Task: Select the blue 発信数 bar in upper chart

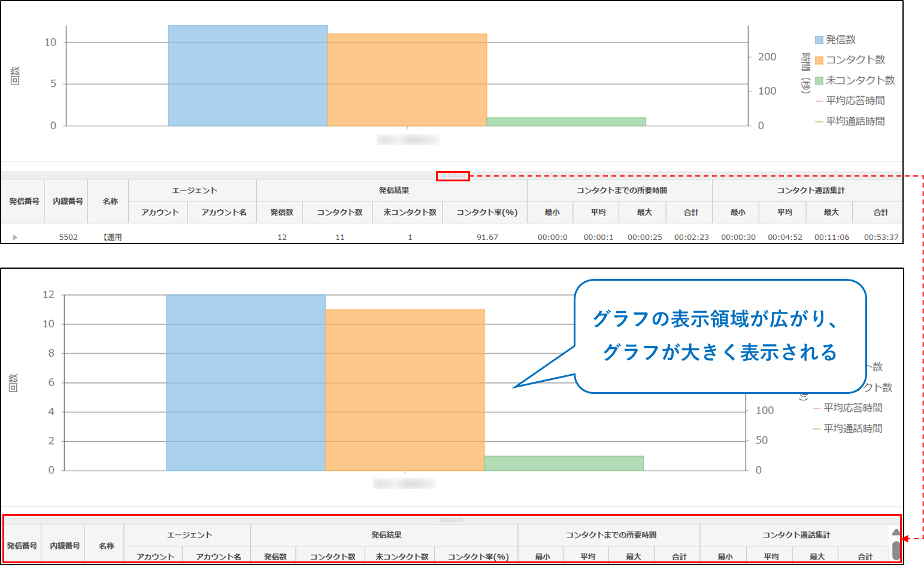Action: coord(247,75)
